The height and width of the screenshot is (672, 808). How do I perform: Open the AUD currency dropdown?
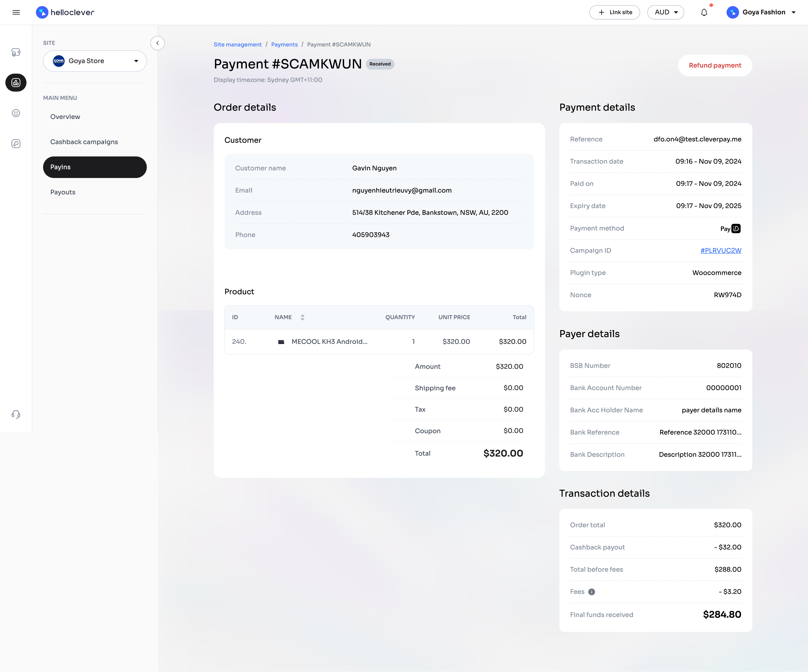(665, 12)
